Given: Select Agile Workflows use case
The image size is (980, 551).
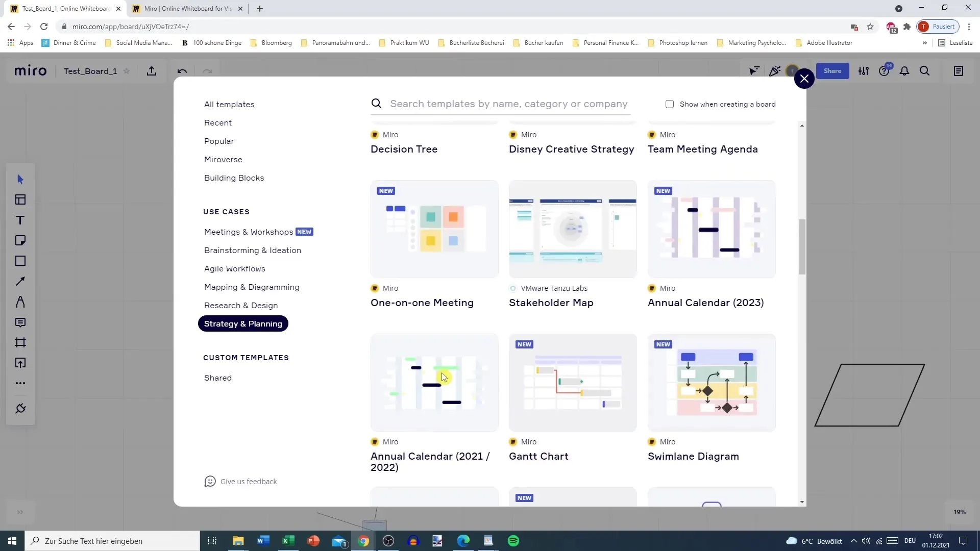Looking at the screenshot, I should click(x=235, y=268).
